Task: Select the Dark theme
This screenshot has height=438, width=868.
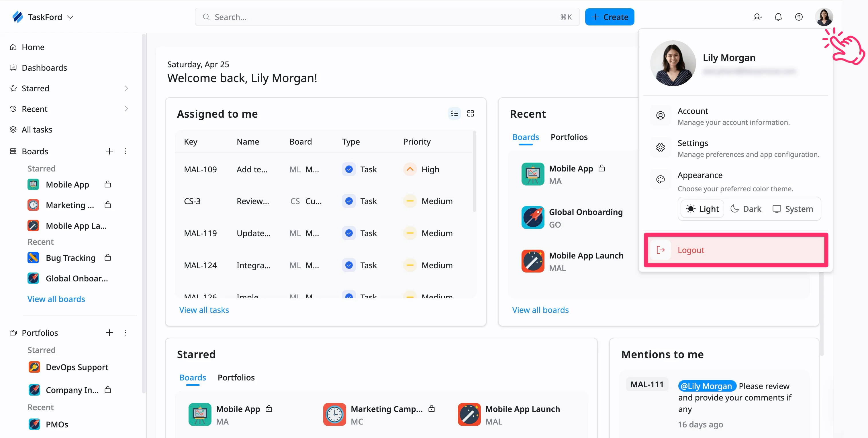Action: point(745,209)
